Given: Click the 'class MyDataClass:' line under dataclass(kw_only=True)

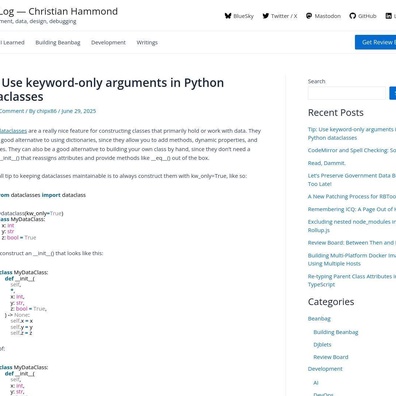Looking at the screenshot, I should pos(22,219).
